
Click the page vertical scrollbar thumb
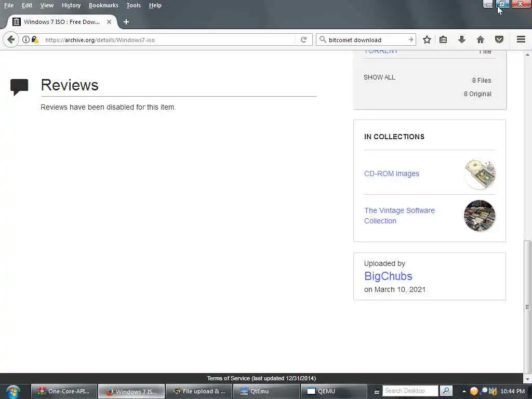527,307
